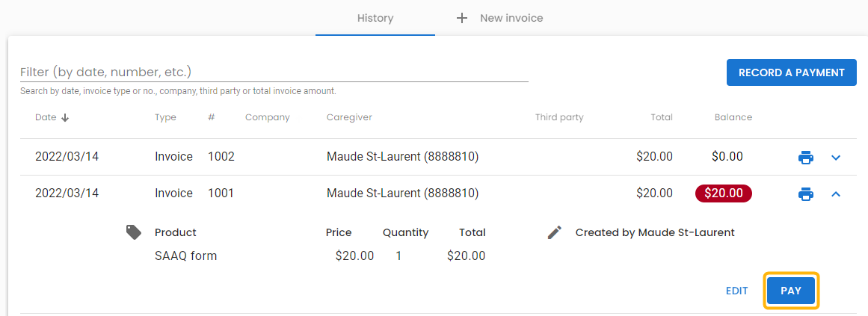Switch to the History tab

coord(375,18)
